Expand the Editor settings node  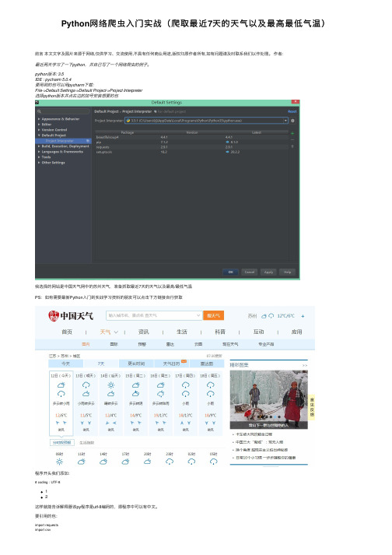39,125
